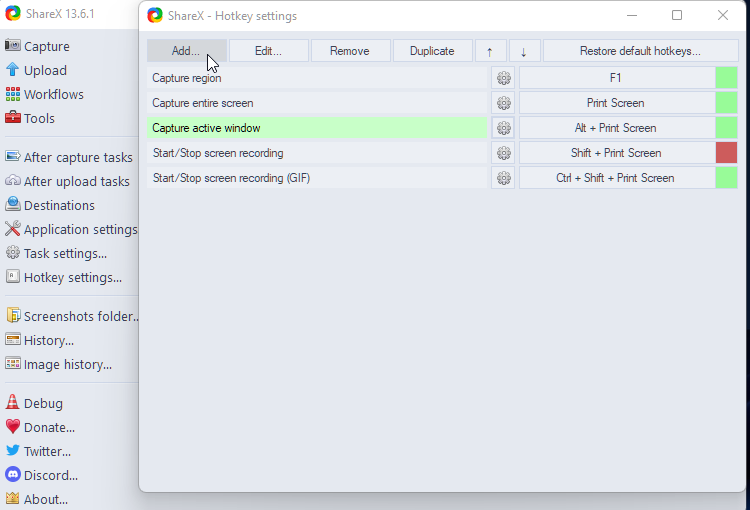750x510 pixels.
Task: Select the Capture entire screen row
Action: [317, 103]
